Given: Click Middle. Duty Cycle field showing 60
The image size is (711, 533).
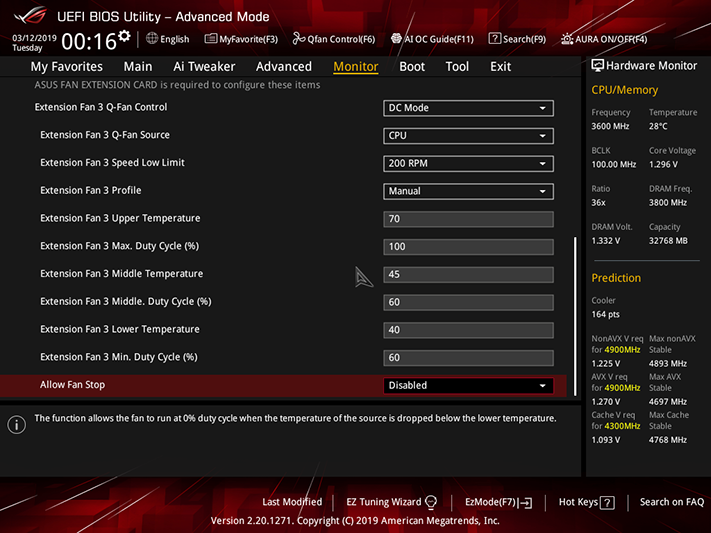Looking at the screenshot, I should [468, 302].
